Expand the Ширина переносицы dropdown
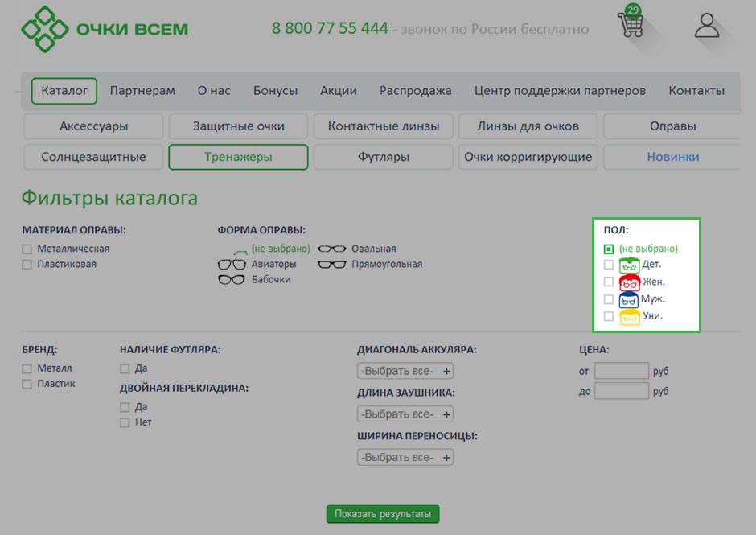 [x=405, y=457]
